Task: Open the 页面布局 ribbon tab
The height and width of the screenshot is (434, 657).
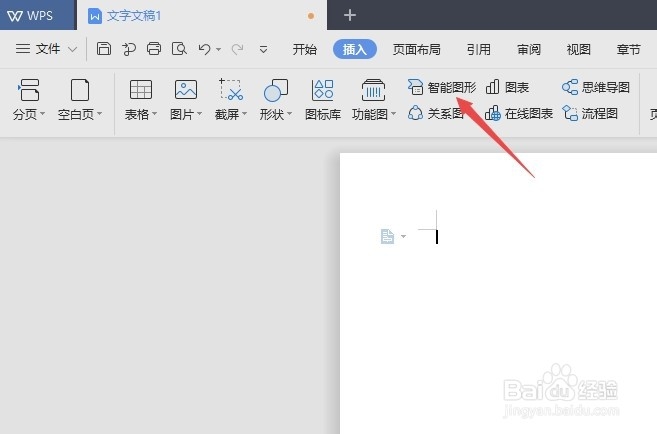Action: 417,49
